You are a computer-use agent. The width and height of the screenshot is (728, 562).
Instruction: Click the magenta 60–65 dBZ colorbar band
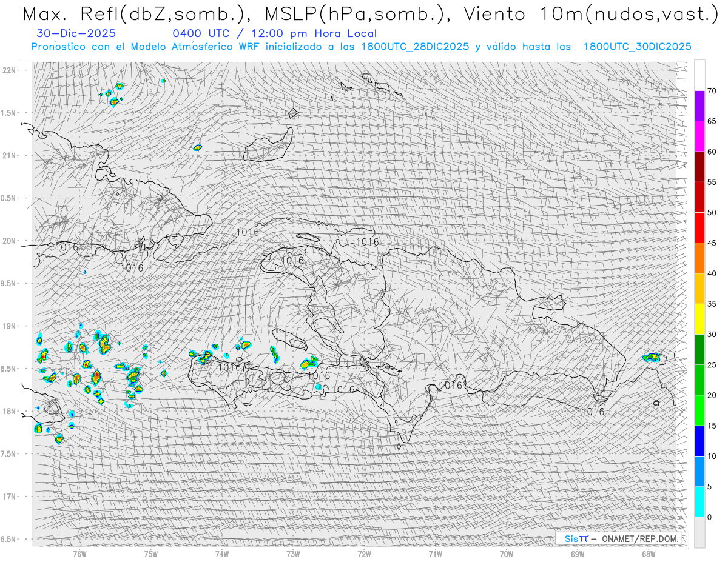699,136
